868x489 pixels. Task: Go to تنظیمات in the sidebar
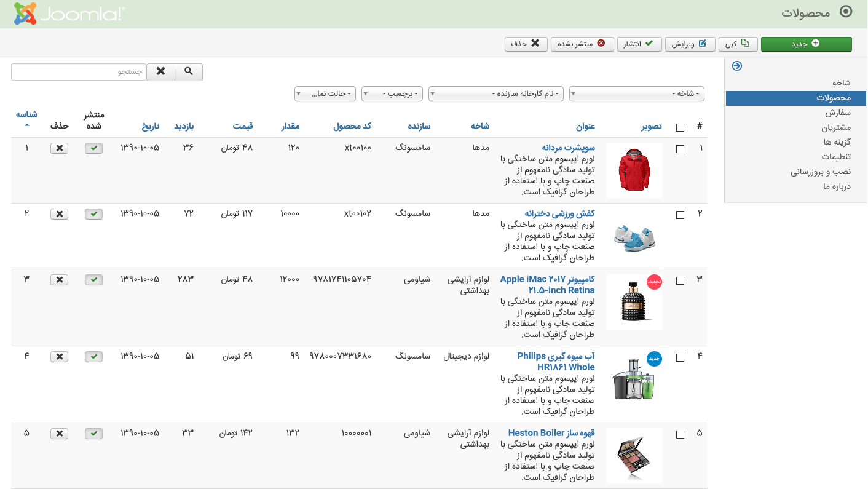(836, 157)
